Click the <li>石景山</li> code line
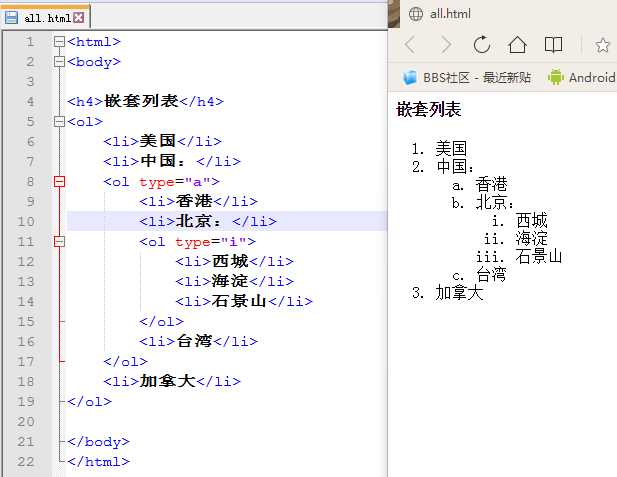 [244, 301]
